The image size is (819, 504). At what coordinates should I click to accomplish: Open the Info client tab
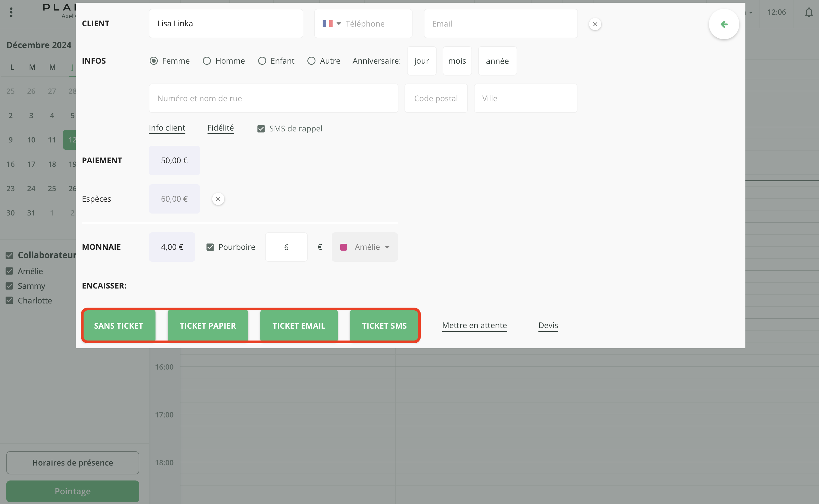tap(167, 128)
